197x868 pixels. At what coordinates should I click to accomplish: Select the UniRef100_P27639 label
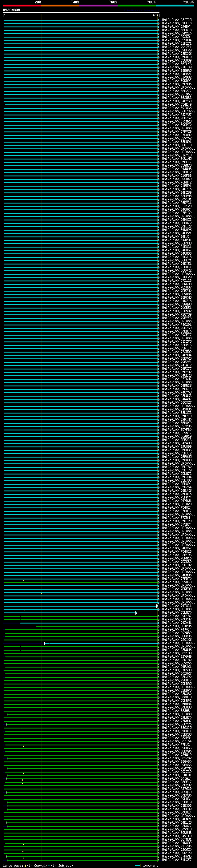[x=177, y=789]
